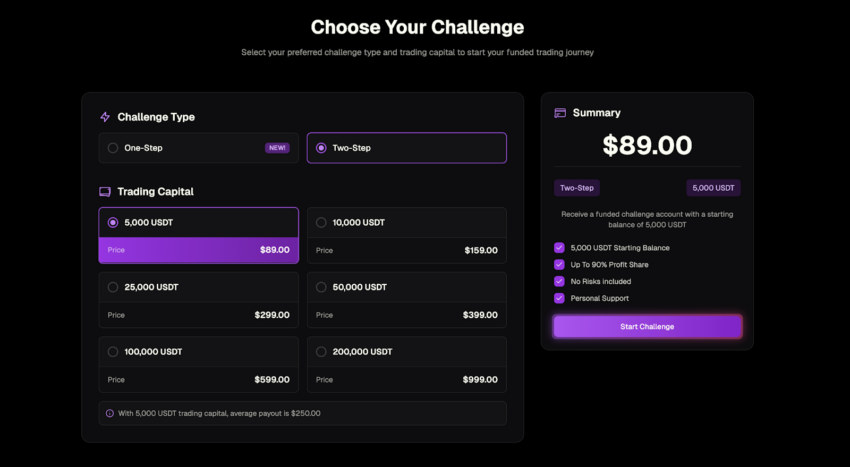Choose the 100,000 USDT capital option
Viewport: 850px width, 467px height.
[113, 352]
